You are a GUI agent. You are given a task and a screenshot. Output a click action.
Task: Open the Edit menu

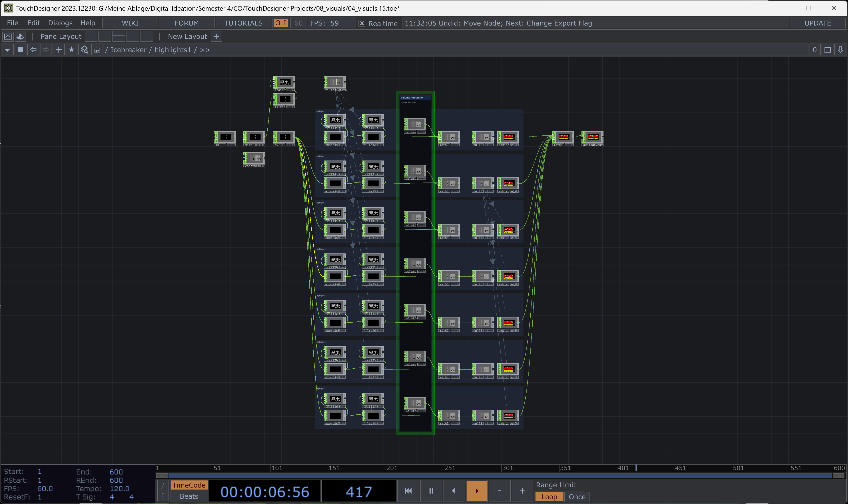click(x=34, y=23)
